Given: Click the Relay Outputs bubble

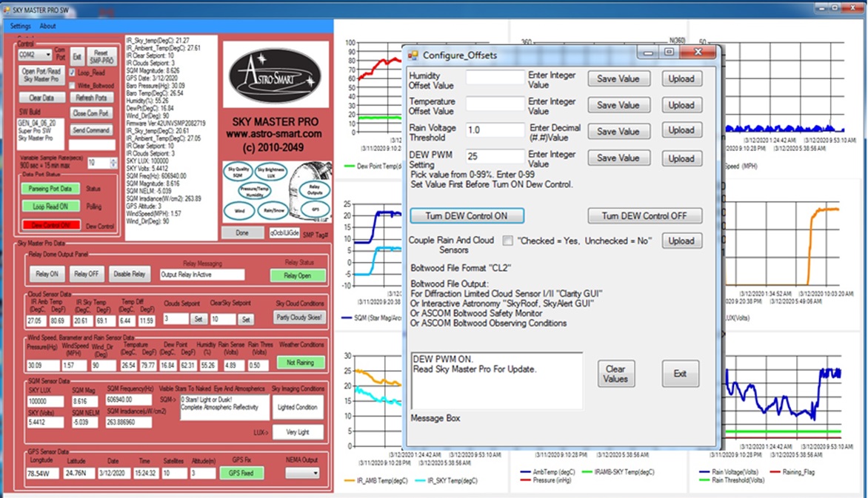Looking at the screenshot, I should coord(315,190).
